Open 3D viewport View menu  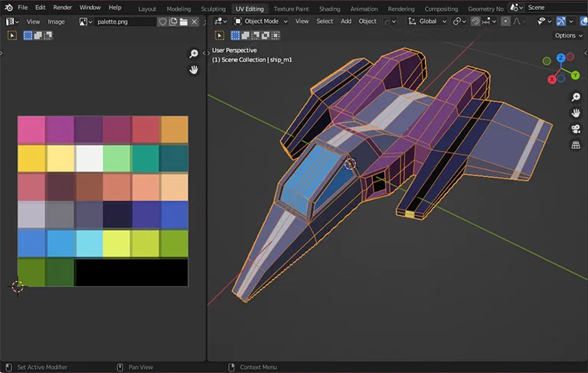302,21
